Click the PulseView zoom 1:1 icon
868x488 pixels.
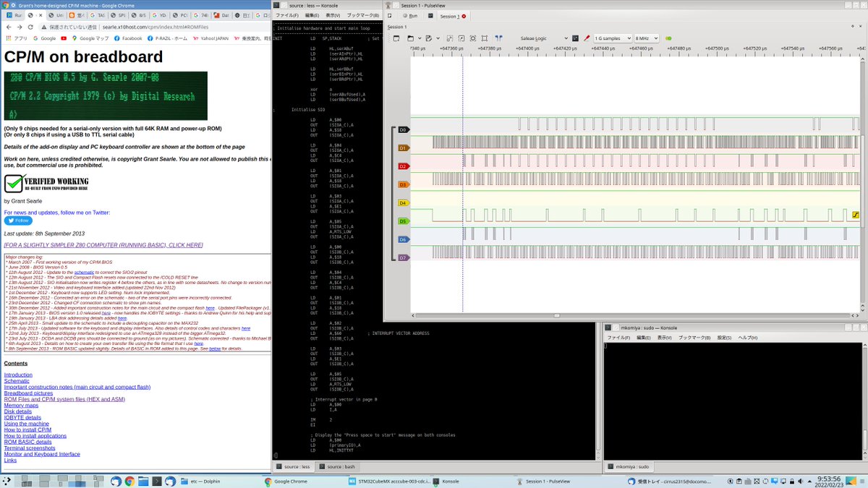[485, 38]
